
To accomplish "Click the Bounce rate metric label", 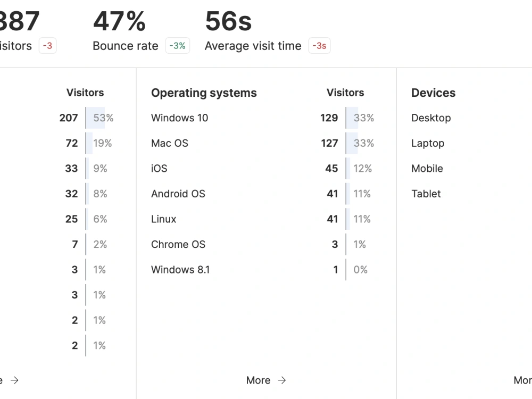I will (125, 46).
